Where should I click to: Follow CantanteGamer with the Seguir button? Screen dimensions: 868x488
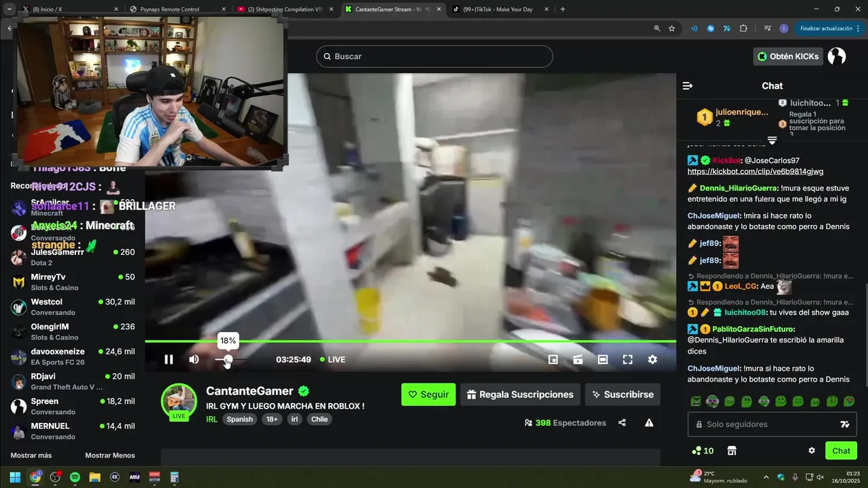point(429,394)
